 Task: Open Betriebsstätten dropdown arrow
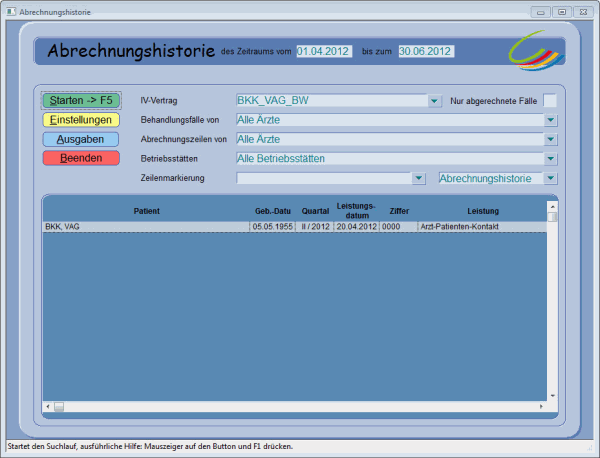(551, 158)
